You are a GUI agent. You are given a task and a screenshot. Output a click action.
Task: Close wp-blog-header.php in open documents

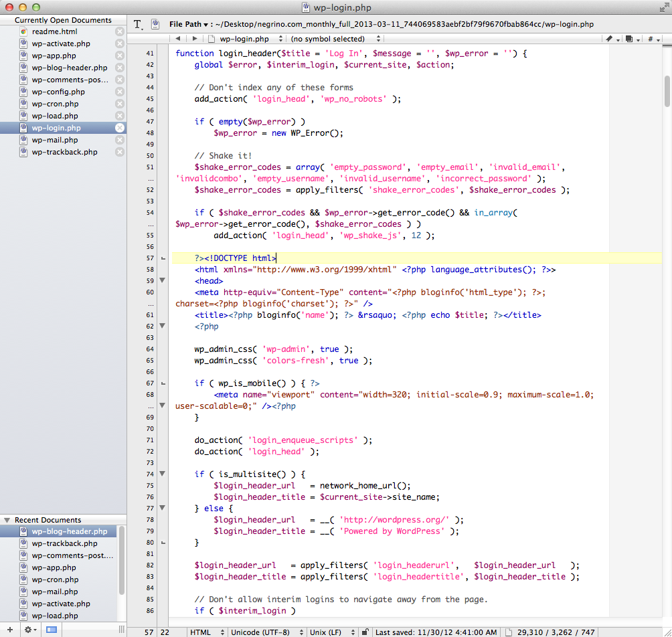click(120, 68)
